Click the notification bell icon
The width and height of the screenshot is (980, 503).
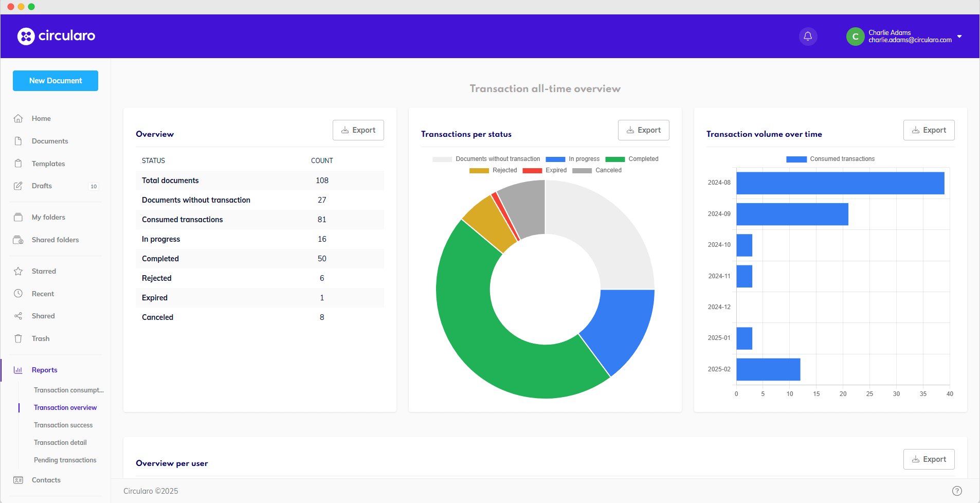[808, 36]
